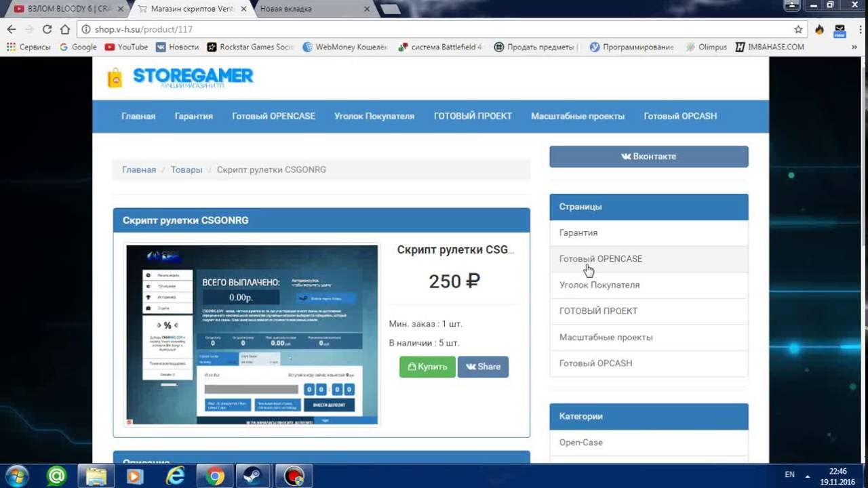Open the Olimpus bookmark
Image resolution: width=868 pixels, height=488 pixels.
706,47
